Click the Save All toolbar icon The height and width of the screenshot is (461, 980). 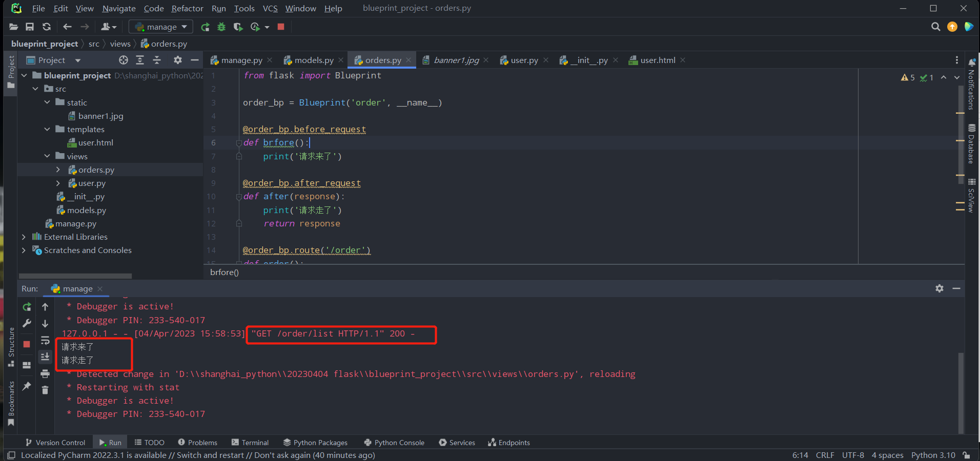tap(30, 27)
